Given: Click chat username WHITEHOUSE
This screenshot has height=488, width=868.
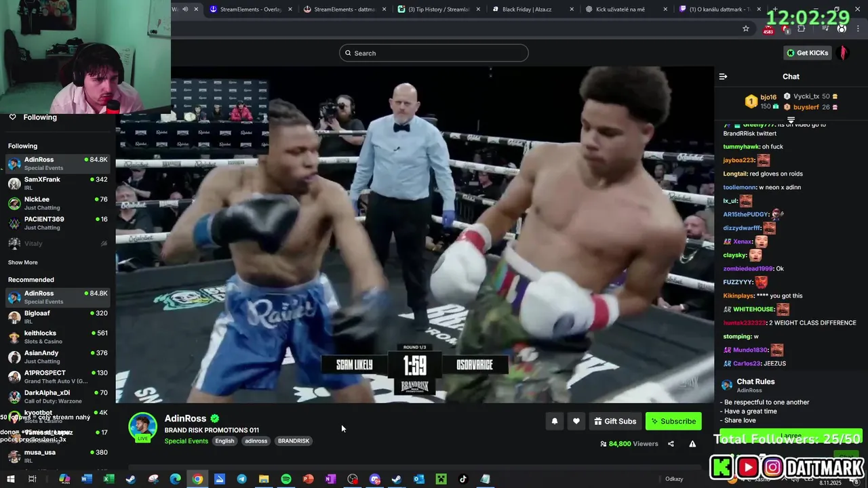Looking at the screenshot, I should coord(753,309).
